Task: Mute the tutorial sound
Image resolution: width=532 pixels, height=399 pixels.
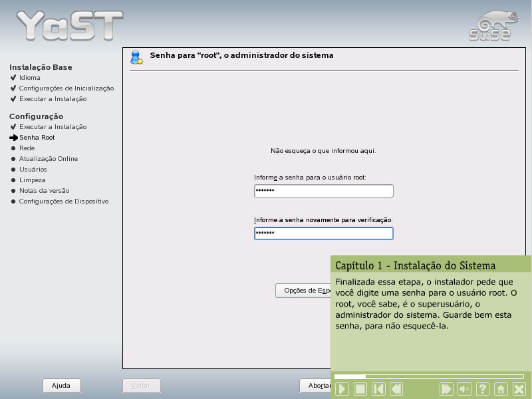Action: [465, 389]
